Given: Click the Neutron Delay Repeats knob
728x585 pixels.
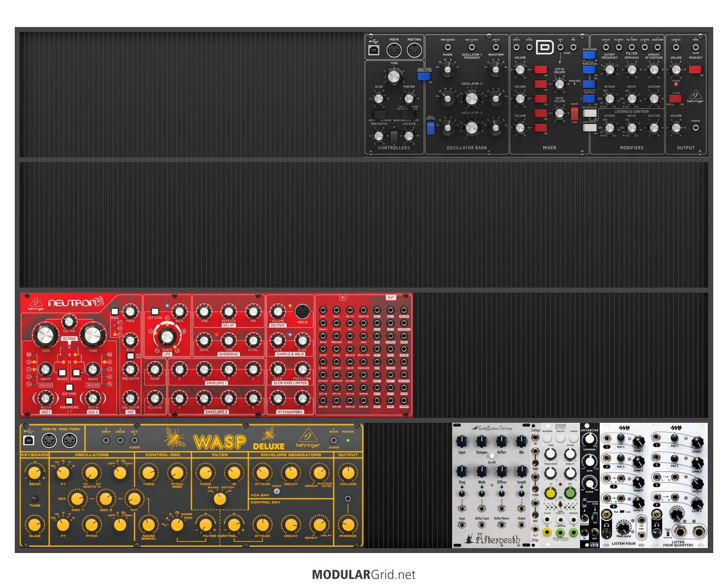Looking at the screenshot, I should tap(229, 311).
